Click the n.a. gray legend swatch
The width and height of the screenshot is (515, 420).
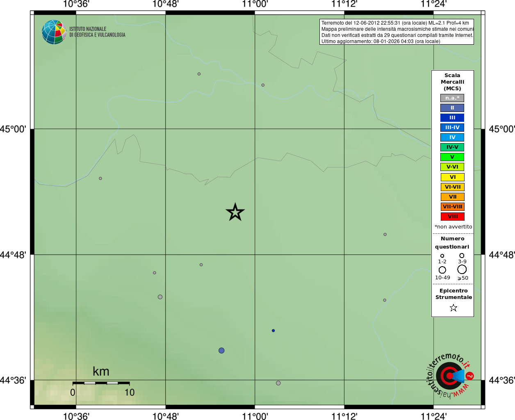tap(452, 98)
